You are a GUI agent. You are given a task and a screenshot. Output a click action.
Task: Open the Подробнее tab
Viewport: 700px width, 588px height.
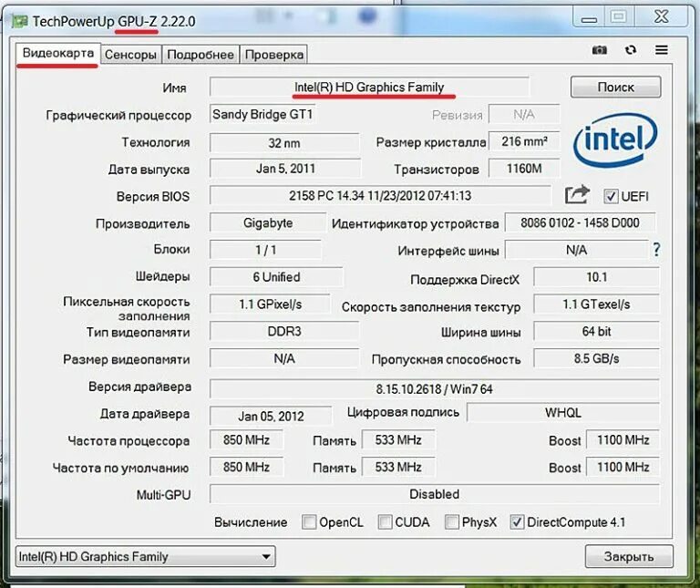pyautogui.click(x=201, y=55)
